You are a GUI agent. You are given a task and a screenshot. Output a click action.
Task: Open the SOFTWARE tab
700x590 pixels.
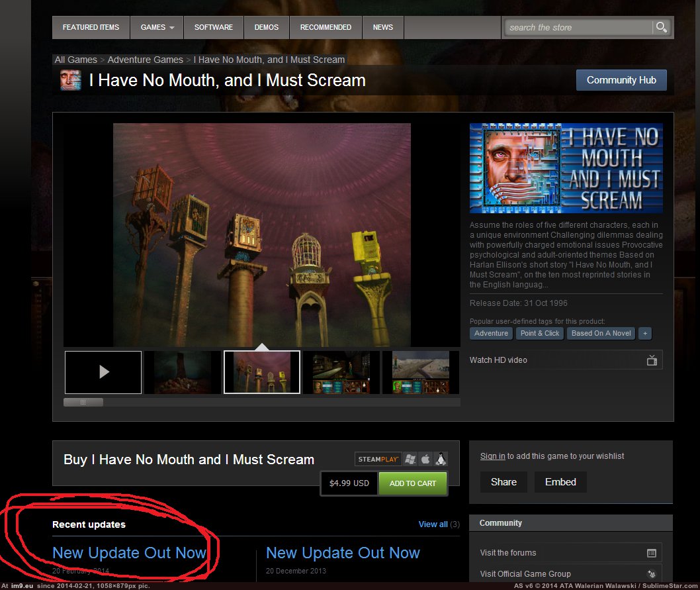pyautogui.click(x=214, y=27)
